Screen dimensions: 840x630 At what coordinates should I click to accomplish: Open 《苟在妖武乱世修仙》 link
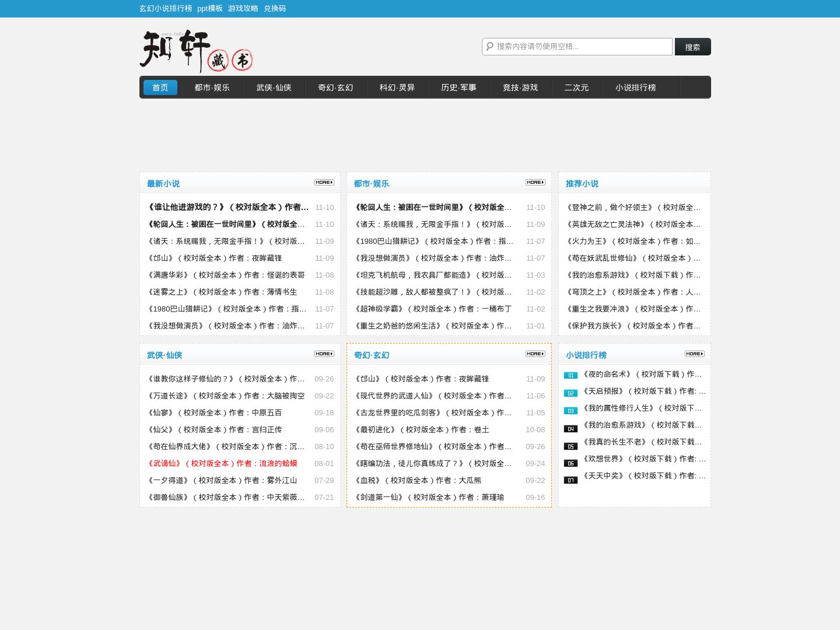pyautogui.click(x=633, y=258)
